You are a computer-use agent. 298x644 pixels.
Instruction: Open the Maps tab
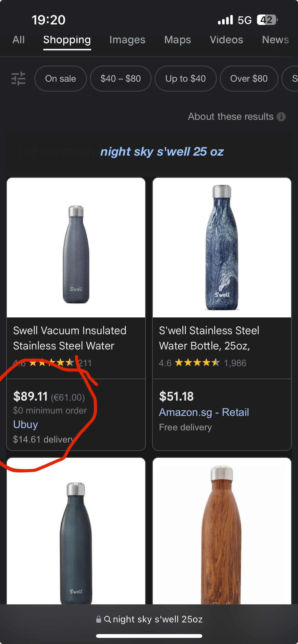(178, 40)
